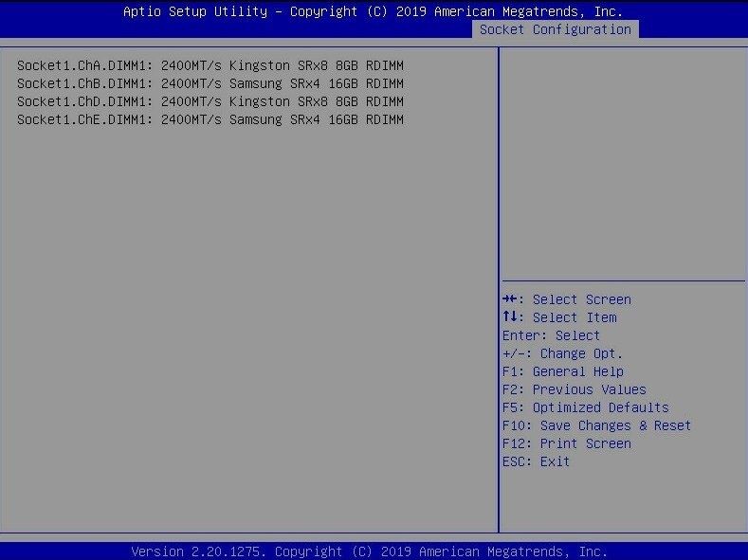Select the Socket1.ChD.DIMM1 Kingston 8GB row
The height and width of the screenshot is (560, 748).
click(x=210, y=101)
